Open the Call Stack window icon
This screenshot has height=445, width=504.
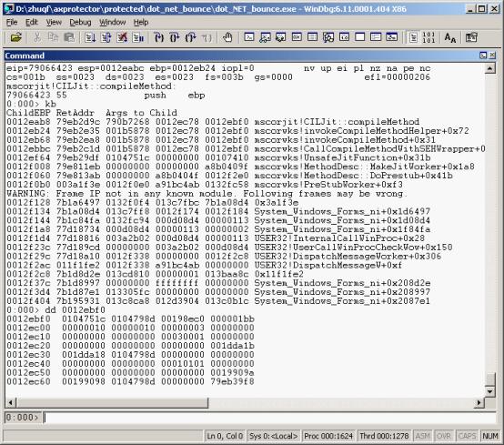[328, 37]
